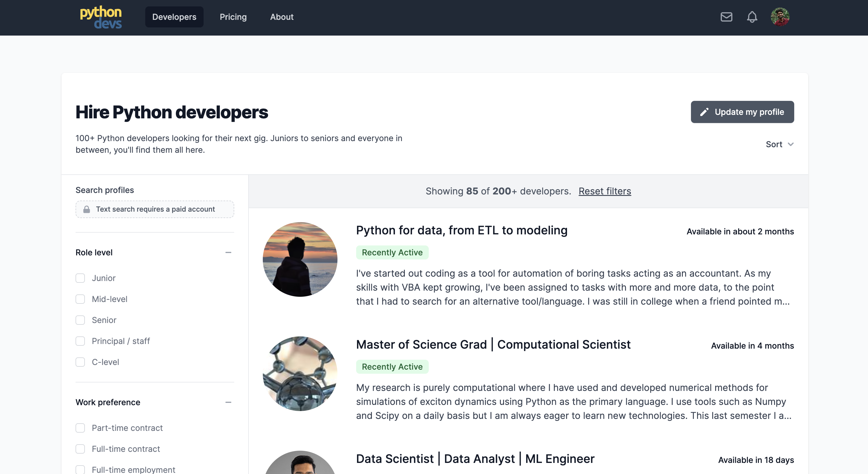The width and height of the screenshot is (868, 474).
Task: Open 'Python for data, from ETL to modeling' profile
Action: (x=462, y=230)
